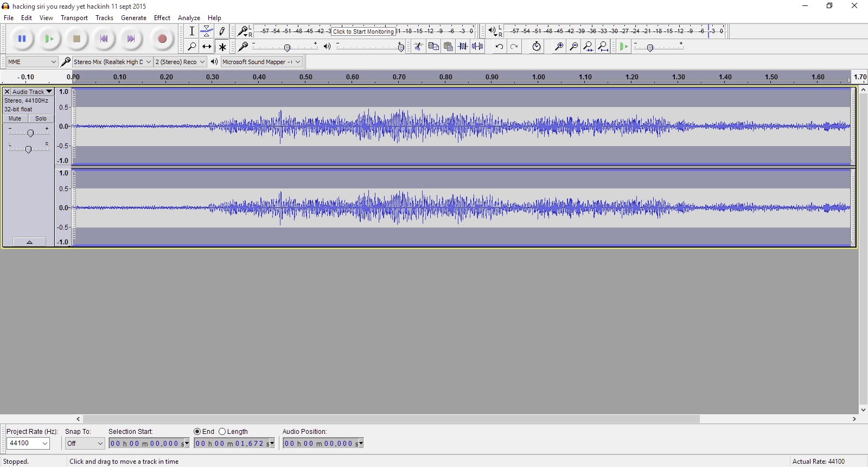Open the MME audio host dropdown
868x467 pixels.
coord(32,62)
